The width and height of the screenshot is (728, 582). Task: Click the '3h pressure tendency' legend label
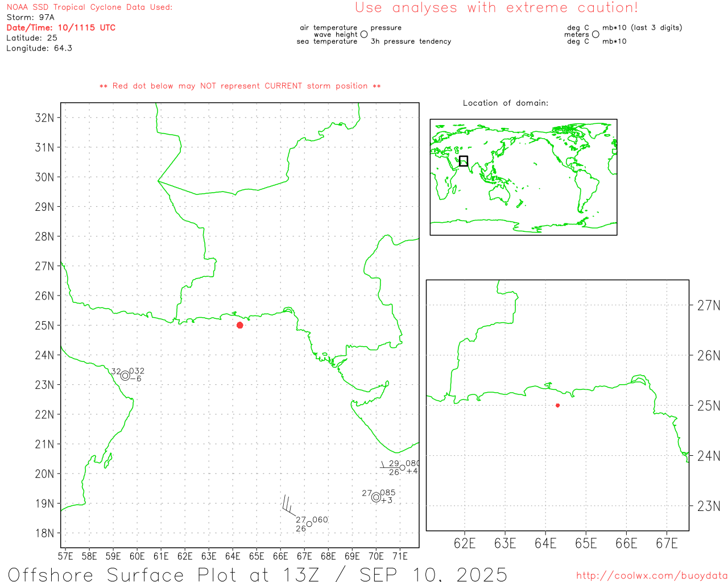[x=411, y=41]
